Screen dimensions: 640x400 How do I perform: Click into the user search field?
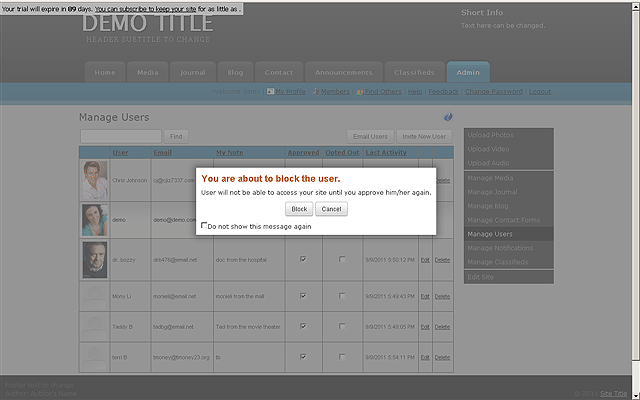120,136
